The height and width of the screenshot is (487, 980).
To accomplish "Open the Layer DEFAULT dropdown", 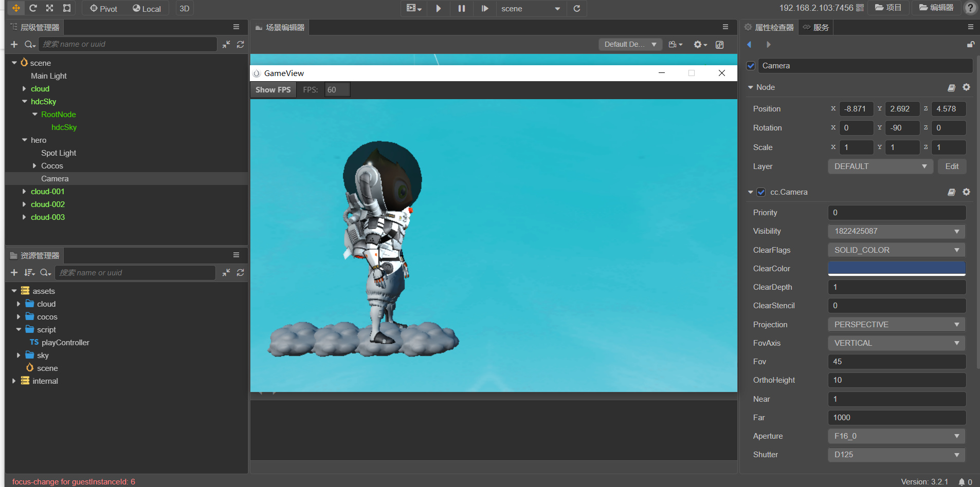I will pyautogui.click(x=880, y=166).
